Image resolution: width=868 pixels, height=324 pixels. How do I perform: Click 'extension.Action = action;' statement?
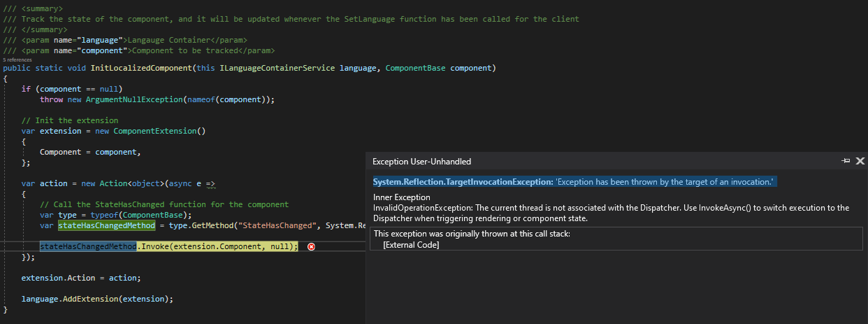coord(81,278)
